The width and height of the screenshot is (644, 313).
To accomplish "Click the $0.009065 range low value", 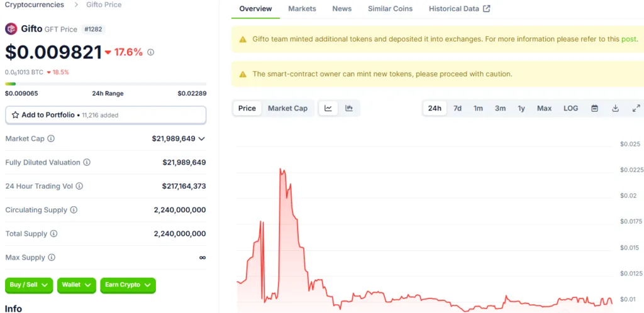I will pyautogui.click(x=21, y=94).
